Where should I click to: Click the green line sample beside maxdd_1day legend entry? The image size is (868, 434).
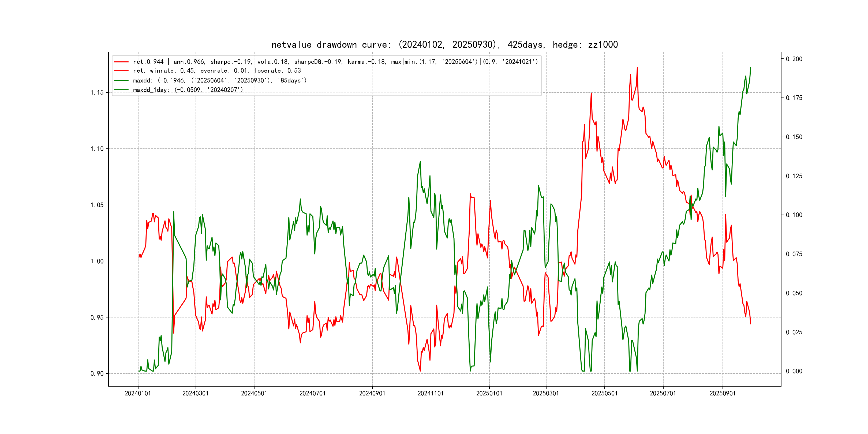tap(121, 90)
